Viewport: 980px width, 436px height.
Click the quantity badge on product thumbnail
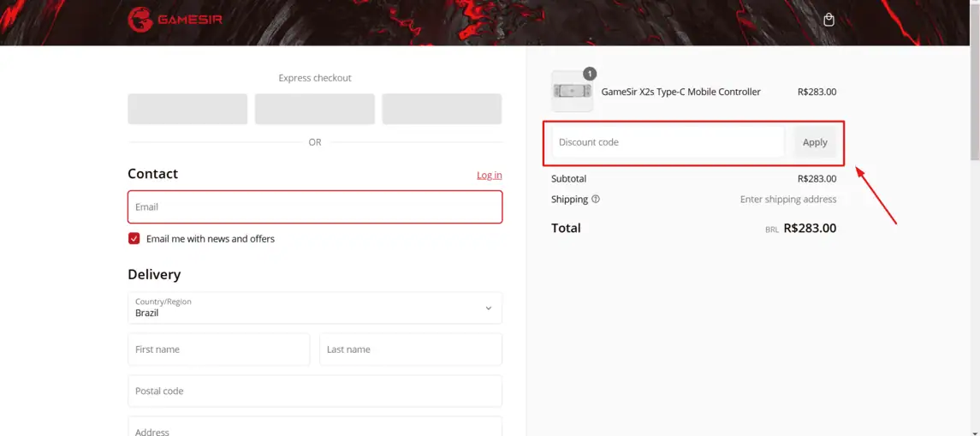(590, 74)
